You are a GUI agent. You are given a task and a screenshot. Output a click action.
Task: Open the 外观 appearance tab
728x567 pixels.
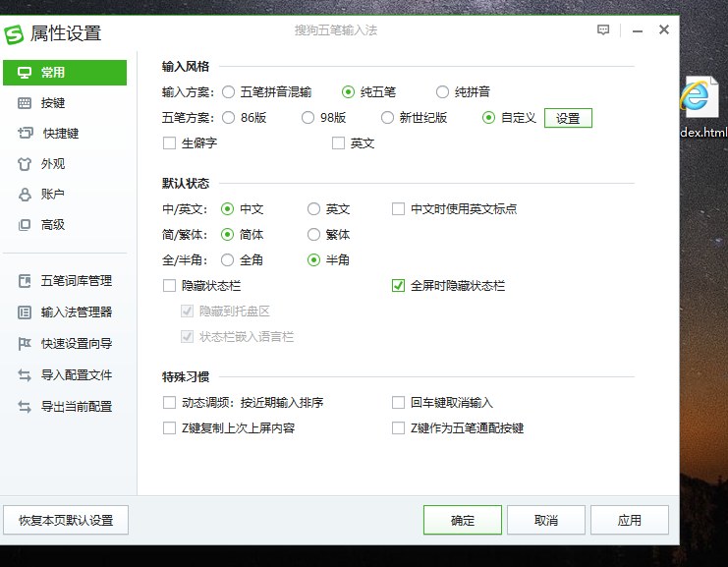click(x=65, y=164)
